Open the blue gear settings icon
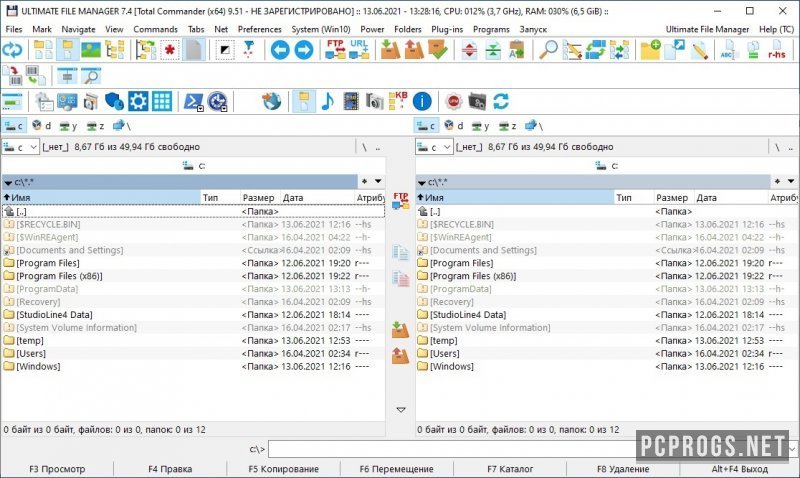 (138, 101)
